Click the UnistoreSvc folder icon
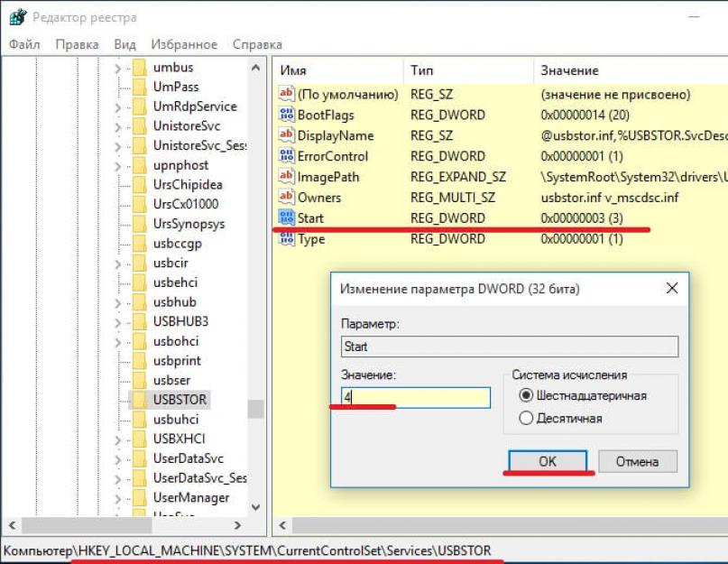Viewport: 728px width, 564px height. click(139, 126)
